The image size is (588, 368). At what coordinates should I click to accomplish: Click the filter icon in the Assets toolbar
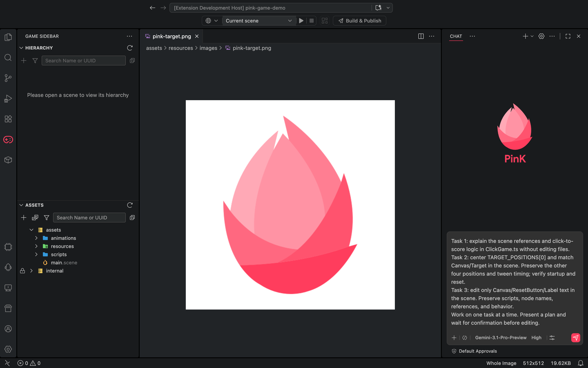pyautogui.click(x=47, y=218)
